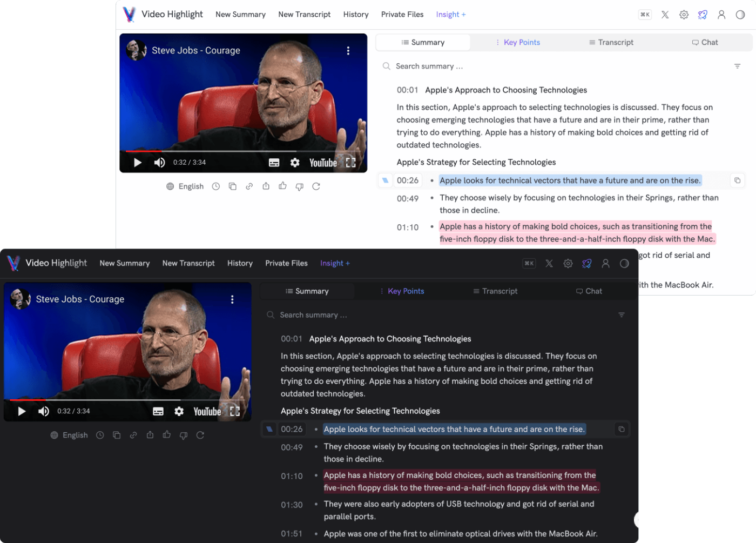
Task: Click the copy-link chain icon in the light window
Action: (249, 186)
